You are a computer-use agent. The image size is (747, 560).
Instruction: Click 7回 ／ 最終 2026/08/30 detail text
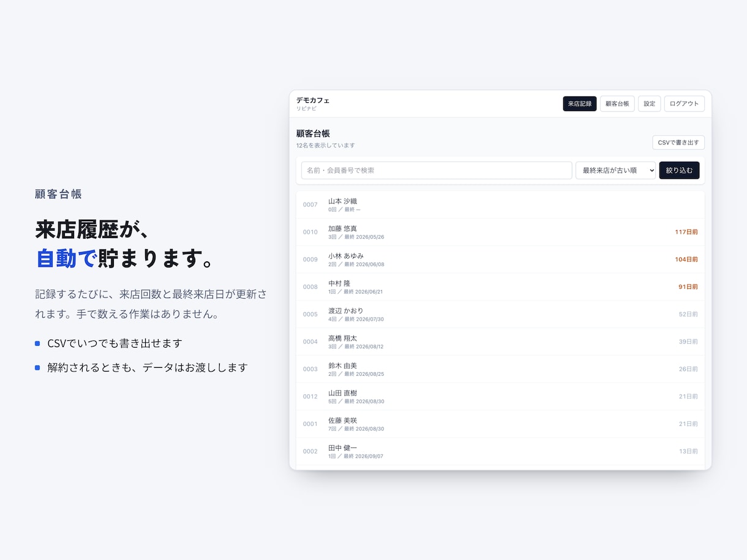point(356,429)
